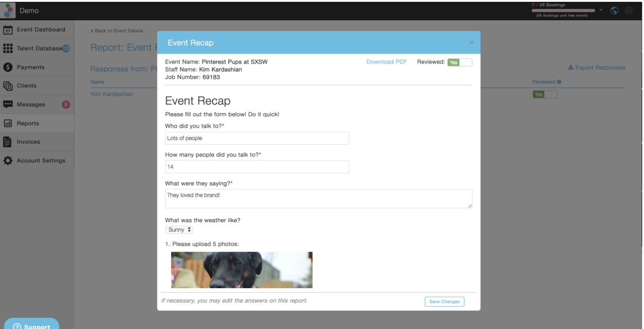Click the Messages chat bubble icon
The width and height of the screenshot is (644, 329).
(8, 105)
